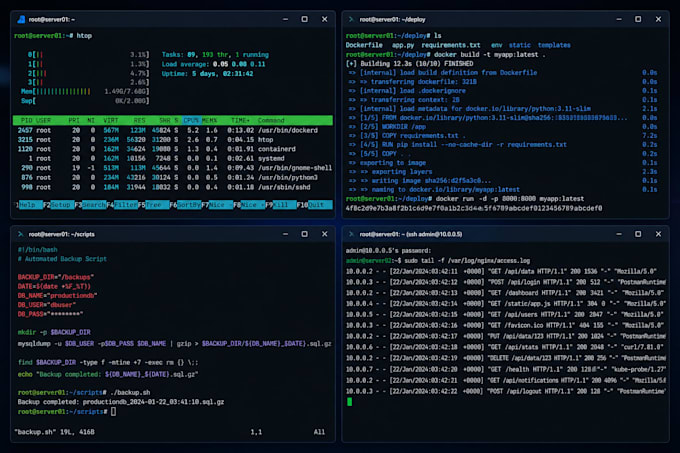Click the container ID hash output

pyautogui.click(x=474, y=209)
